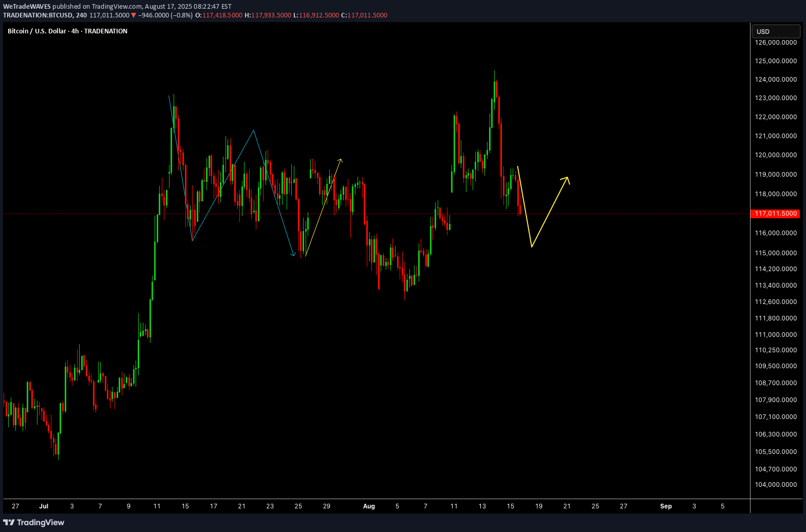Click the 9 date label on the time axis
Screen dimensions: 806x532
tap(128, 506)
